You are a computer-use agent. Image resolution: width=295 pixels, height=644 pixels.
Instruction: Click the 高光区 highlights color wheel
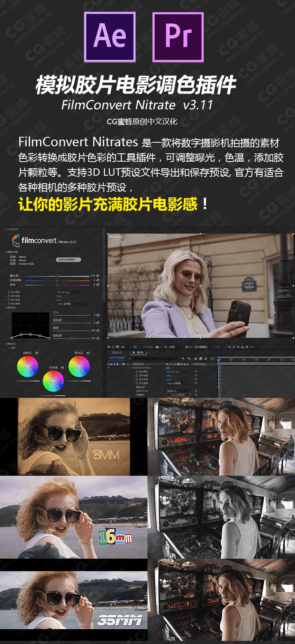79,366
